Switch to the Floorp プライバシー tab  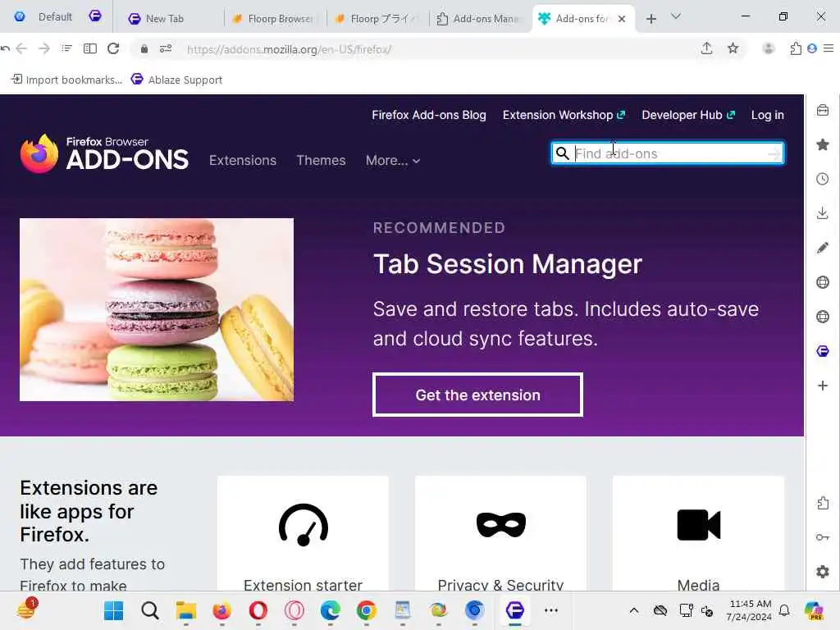[x=376, y=19]
